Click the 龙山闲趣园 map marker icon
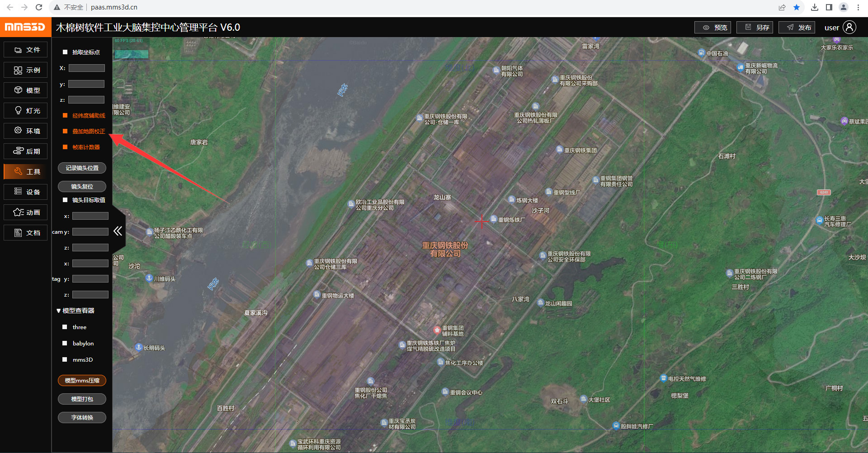 point(540,303)
